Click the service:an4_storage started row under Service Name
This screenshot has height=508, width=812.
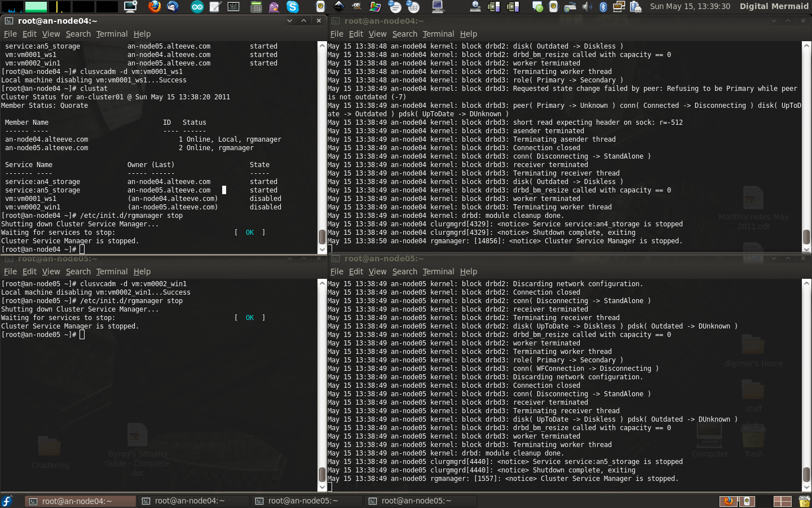[141, 182]
